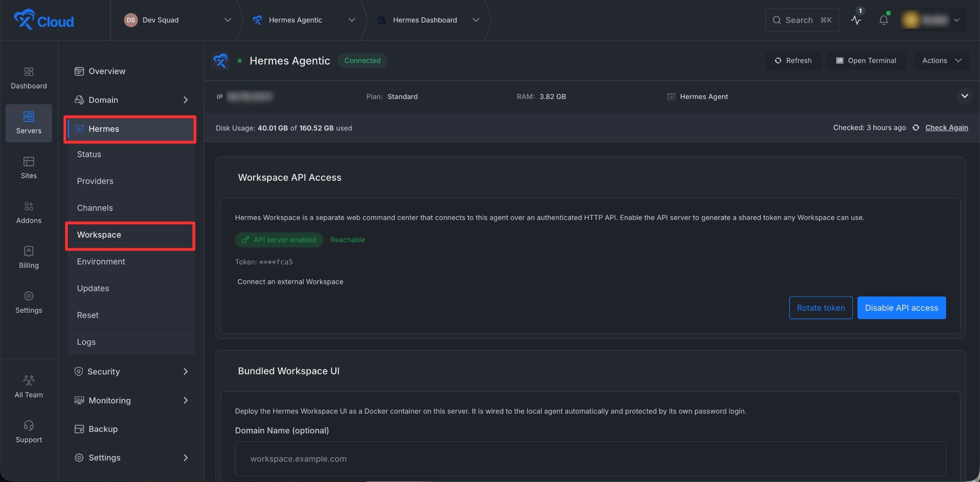This screenshot has width=980, height=482.
Task: Open the Workspace submenu item
Action: click(x=131, y=235)
